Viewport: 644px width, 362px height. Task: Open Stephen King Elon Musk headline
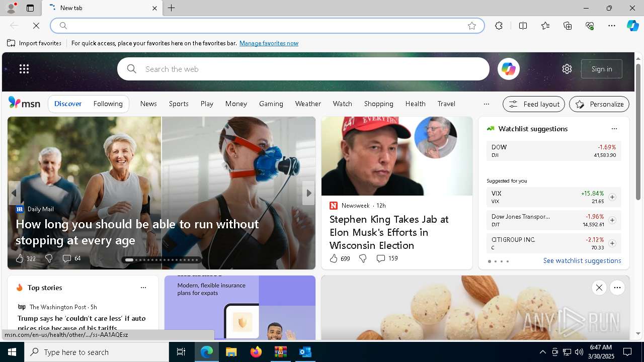tap(389, 232)
